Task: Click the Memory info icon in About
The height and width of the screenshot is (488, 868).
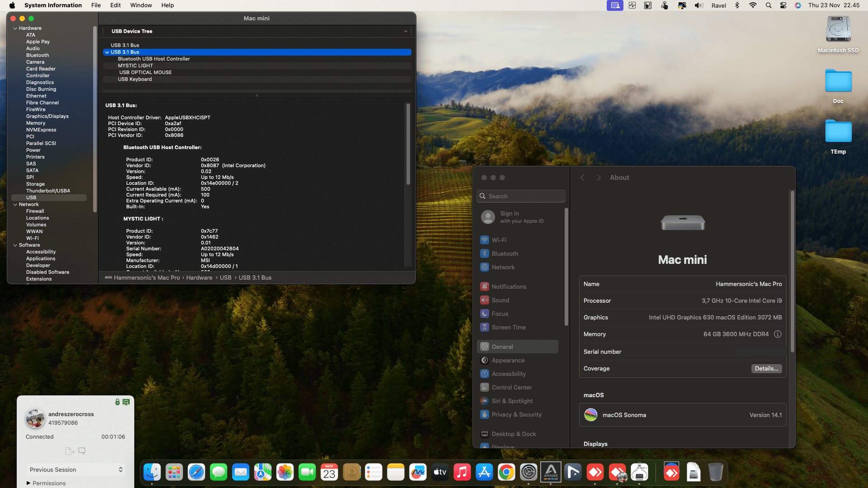Action: (x=778, y=334)
